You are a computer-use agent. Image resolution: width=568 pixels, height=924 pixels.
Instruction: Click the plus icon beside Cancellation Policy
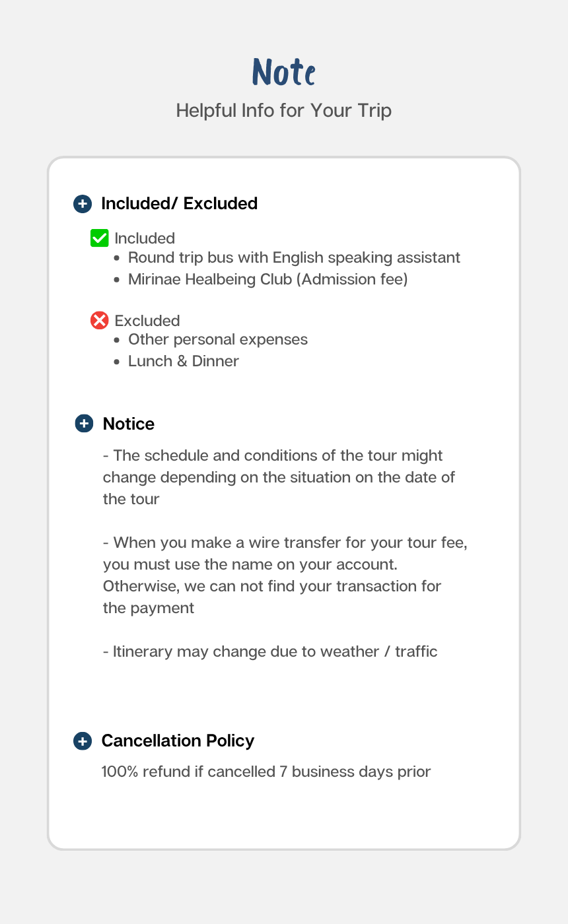tap(82, 741)
